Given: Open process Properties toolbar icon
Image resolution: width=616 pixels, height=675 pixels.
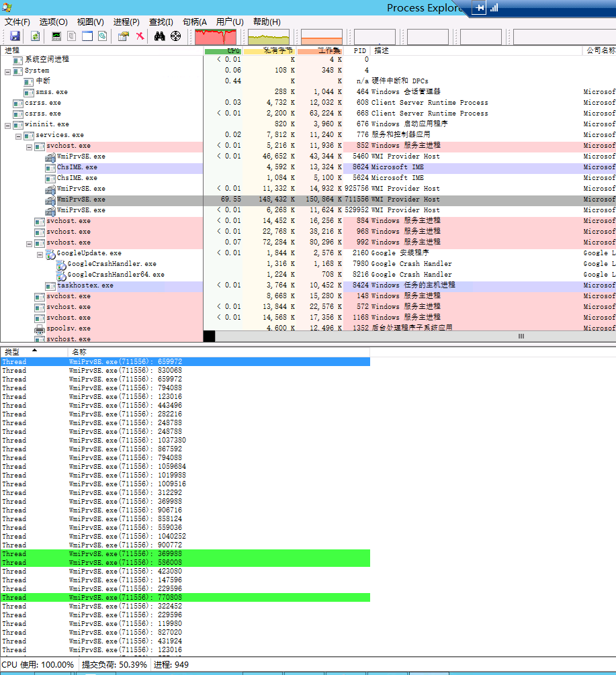Looking at the screenshot, I should click(124, 36).
